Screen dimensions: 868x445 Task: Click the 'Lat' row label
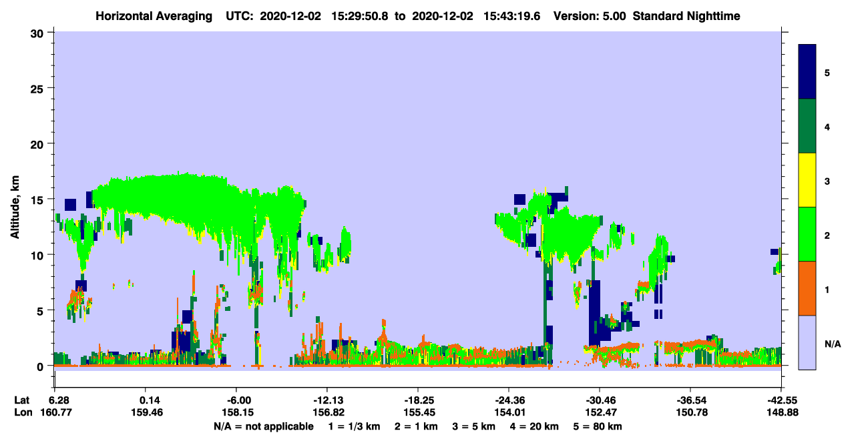coord(22,400)
